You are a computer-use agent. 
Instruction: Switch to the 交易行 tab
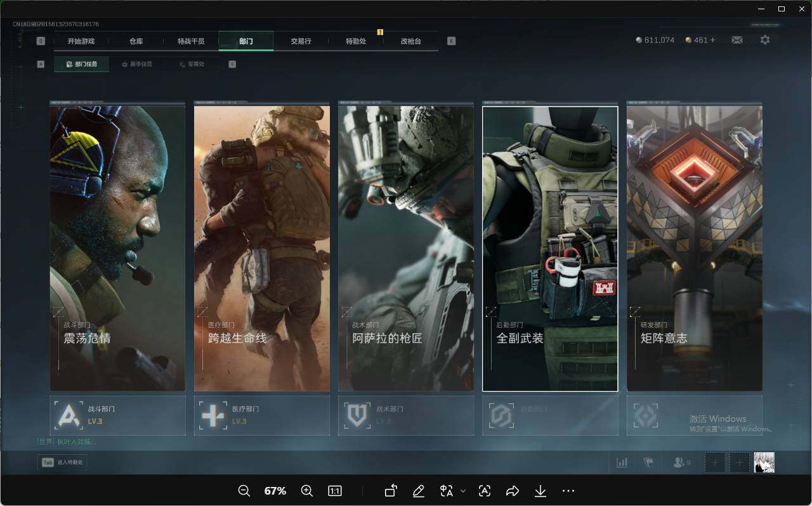[301, 41]
